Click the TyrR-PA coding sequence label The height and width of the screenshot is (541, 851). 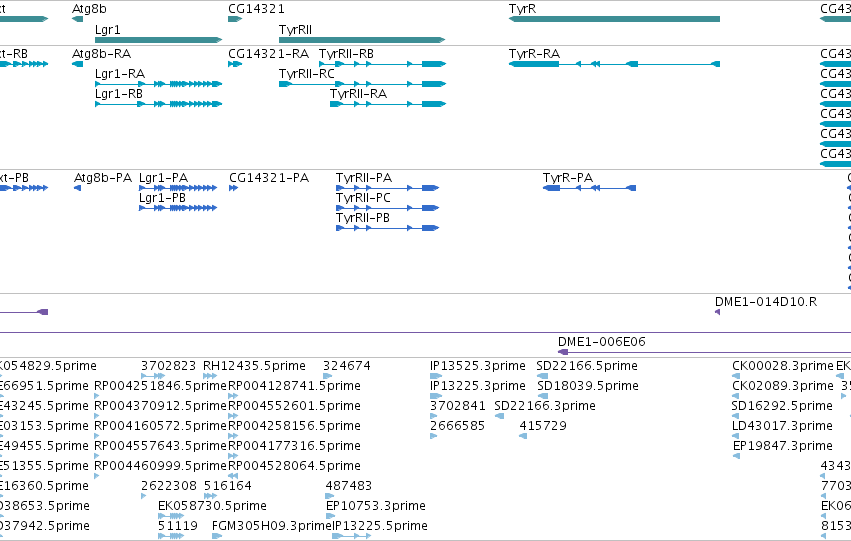[568, 178]
